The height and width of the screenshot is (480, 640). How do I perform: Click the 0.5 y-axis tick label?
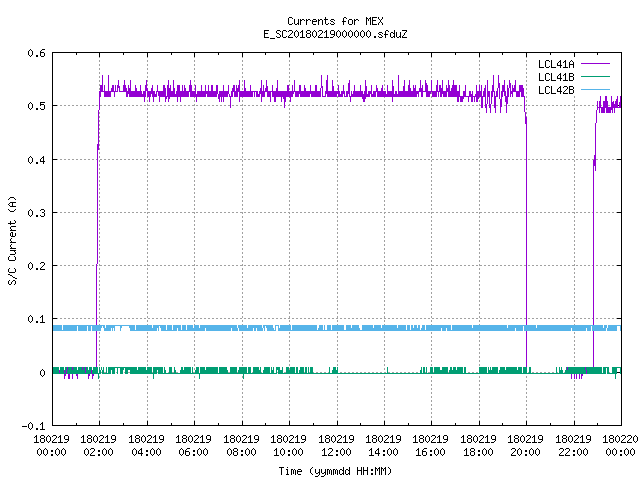coord(36,106)
